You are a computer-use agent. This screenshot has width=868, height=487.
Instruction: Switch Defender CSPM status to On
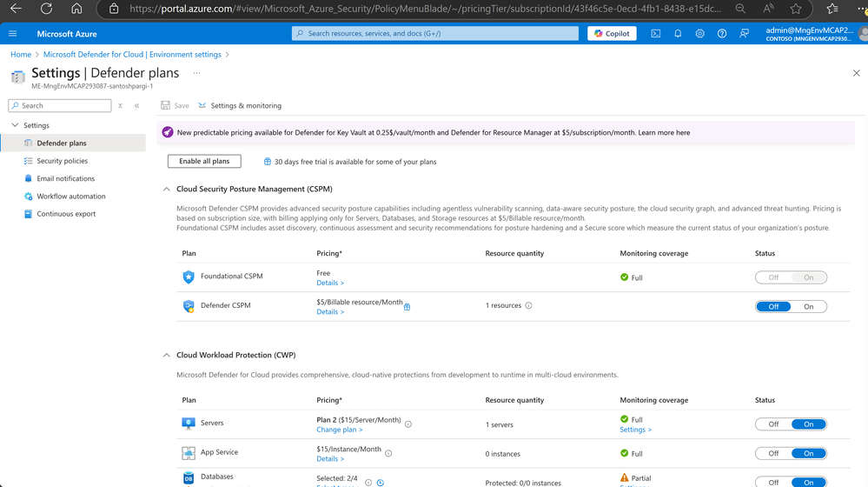(808, 306)
